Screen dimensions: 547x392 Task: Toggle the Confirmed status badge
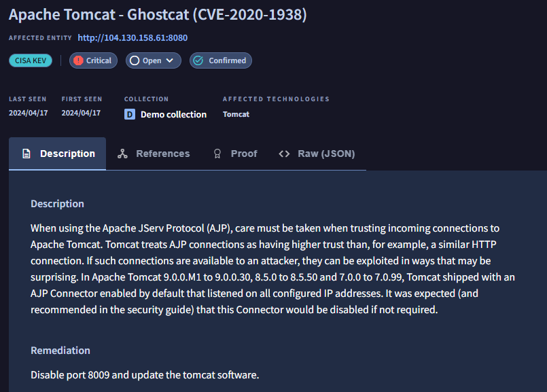(x=221, y=60)
